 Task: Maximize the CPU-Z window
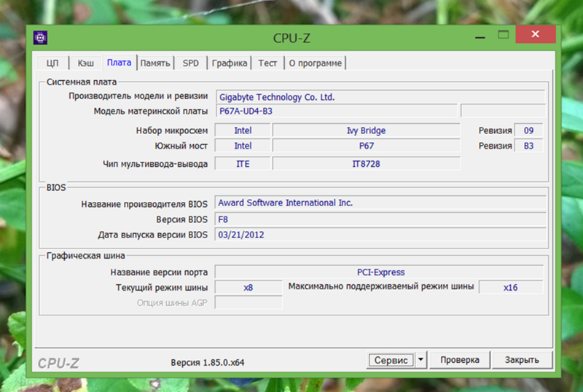[503, 35]
